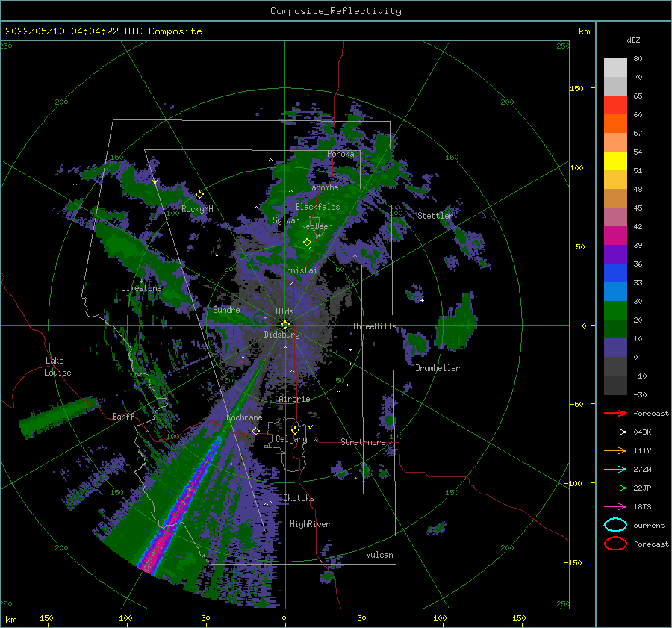The image size is (672, 628).
Task: Click the dBZ legend heading
Action: point(633,40)
